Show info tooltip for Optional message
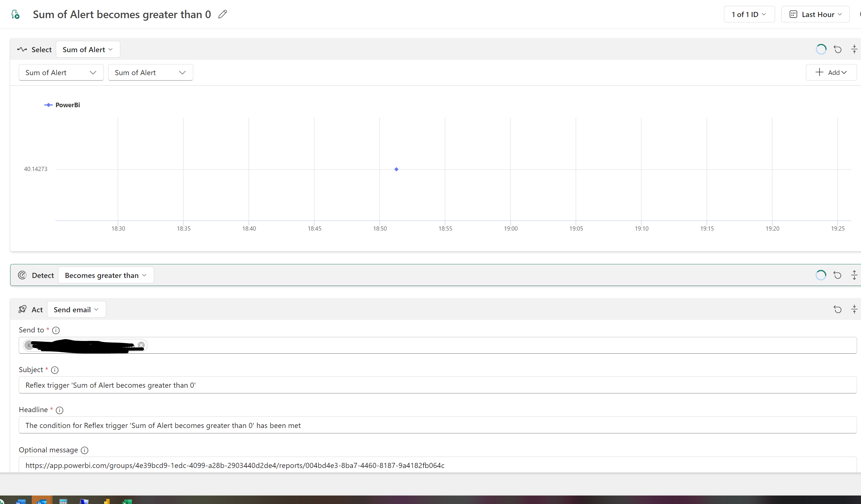 coord(84,450)
